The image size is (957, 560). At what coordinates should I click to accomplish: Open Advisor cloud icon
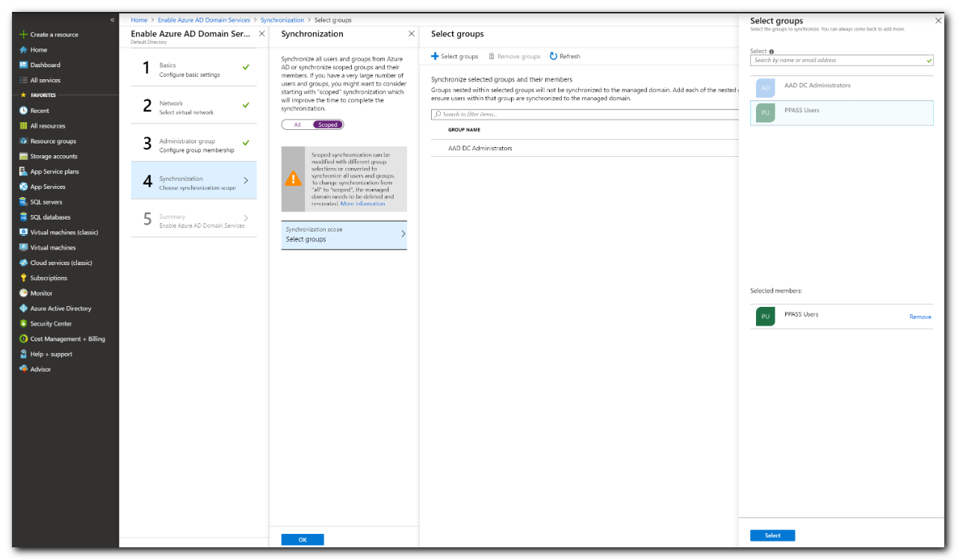pyautogui.click(x=23, y=369)
